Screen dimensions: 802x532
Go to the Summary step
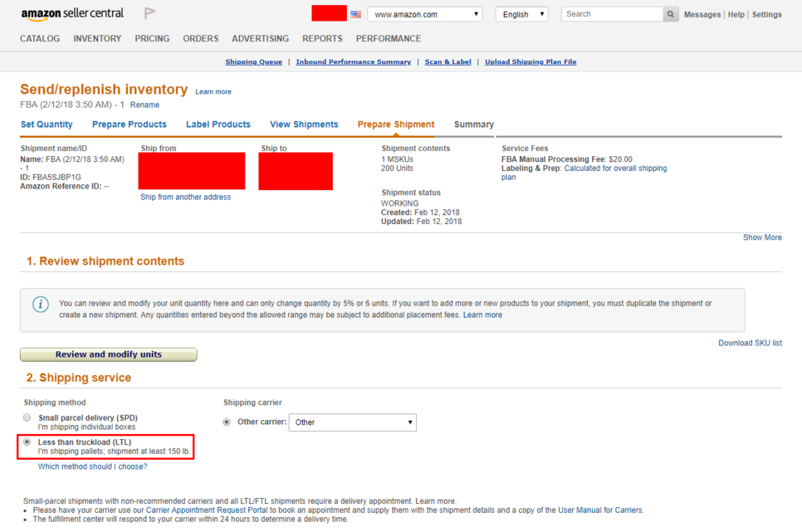(x=474, y=124)
